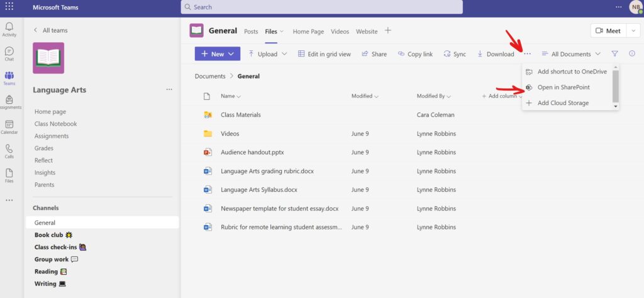The height and width of the screenshot is (298, 644).
Task: Open the filter pane funnel icon
Action: (x=615, y=54)
